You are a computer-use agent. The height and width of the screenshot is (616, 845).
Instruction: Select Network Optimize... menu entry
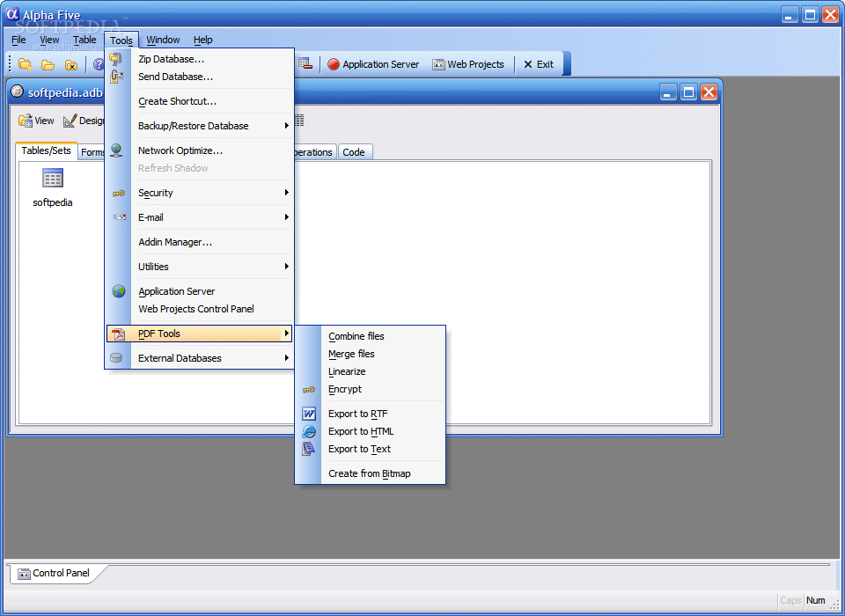(x=200, y=150)
